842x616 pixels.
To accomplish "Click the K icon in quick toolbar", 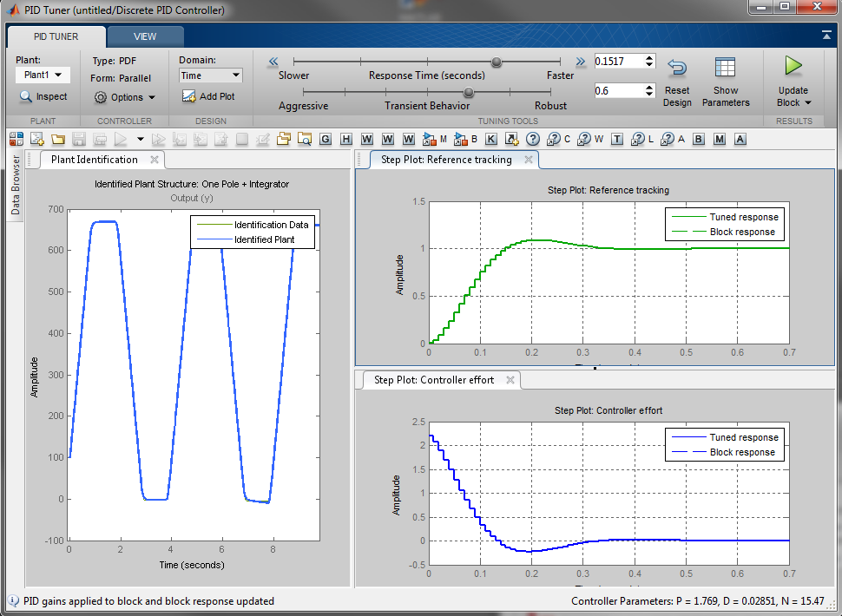I will tap(491, 139).
